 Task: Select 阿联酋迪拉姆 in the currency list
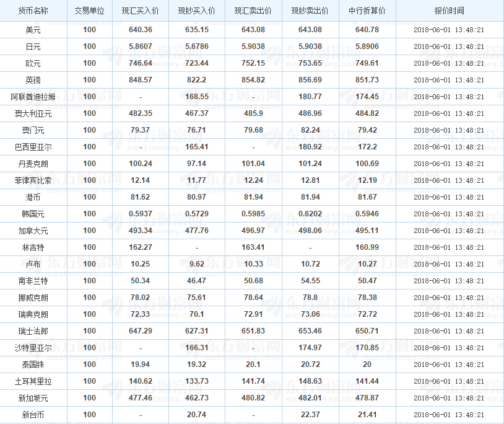coord(33,97)
